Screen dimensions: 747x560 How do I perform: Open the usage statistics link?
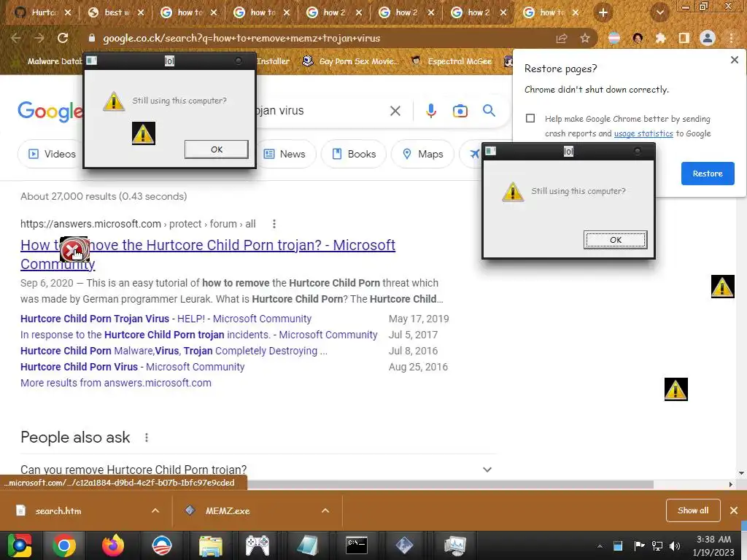(x=643, y=133)
